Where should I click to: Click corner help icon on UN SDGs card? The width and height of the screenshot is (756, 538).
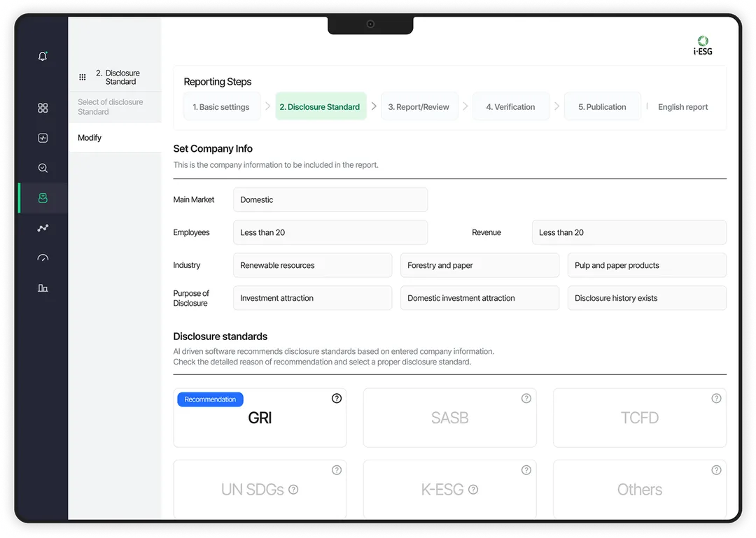[x=337, y=469]
